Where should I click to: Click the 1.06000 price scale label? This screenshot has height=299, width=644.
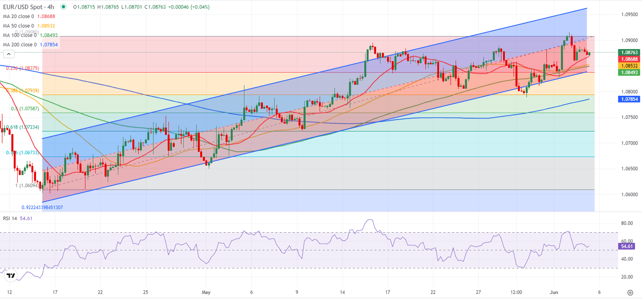pos(629,194)
